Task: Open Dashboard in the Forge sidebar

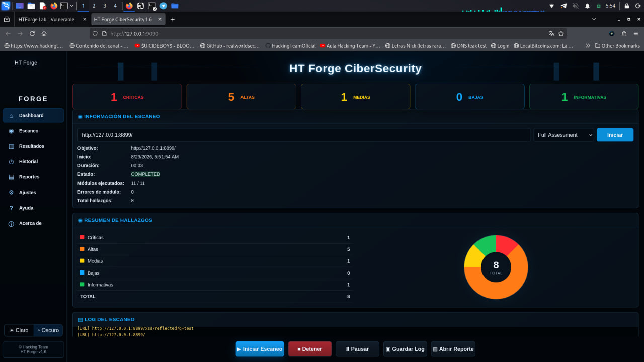Action: [33, 115]
